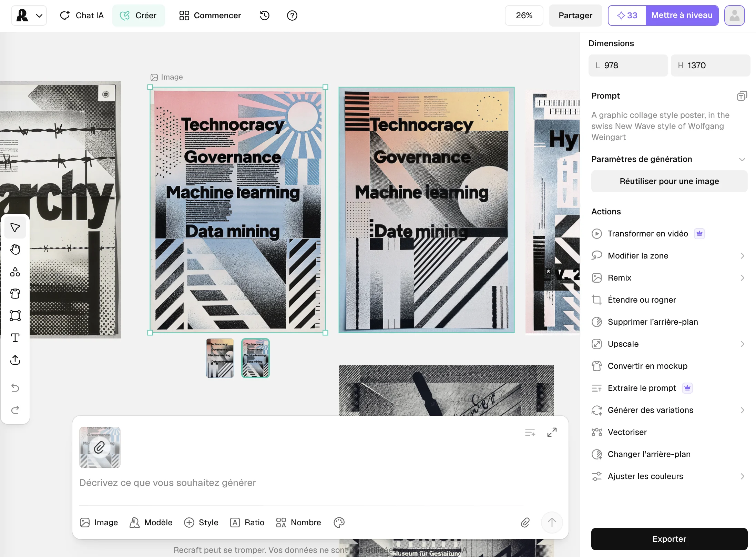Screen dimensions: 756x557
Task: Open the help question mark icon
Action: tap(292, 16)
